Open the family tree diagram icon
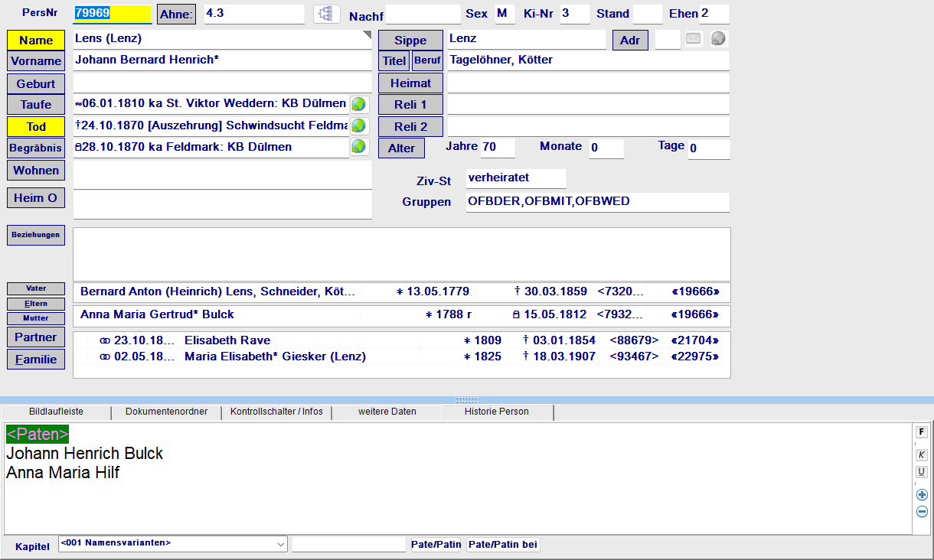 [x=327, y=14]
